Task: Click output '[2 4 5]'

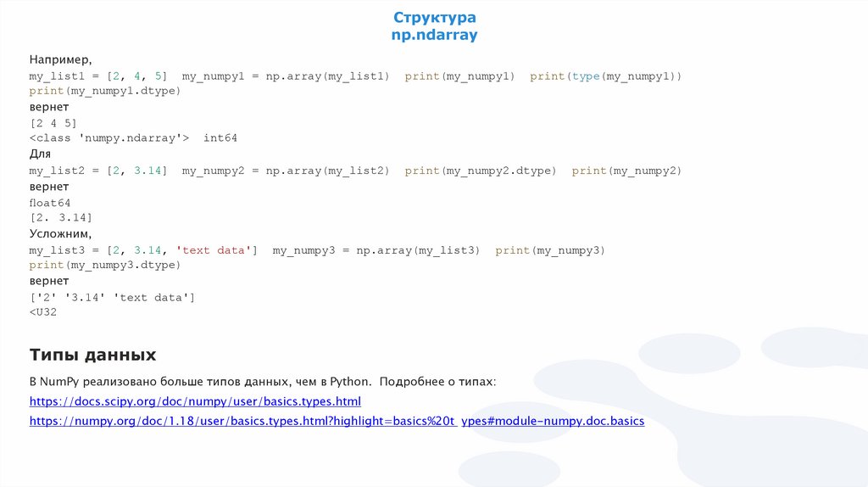Action: [53, 123]
